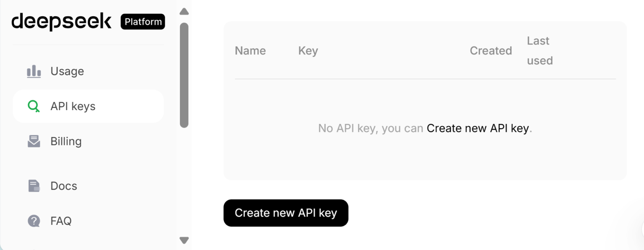Select the highlighted API keys sidebar entry
This screenshot has height=250, width=644.
[88, 106]
